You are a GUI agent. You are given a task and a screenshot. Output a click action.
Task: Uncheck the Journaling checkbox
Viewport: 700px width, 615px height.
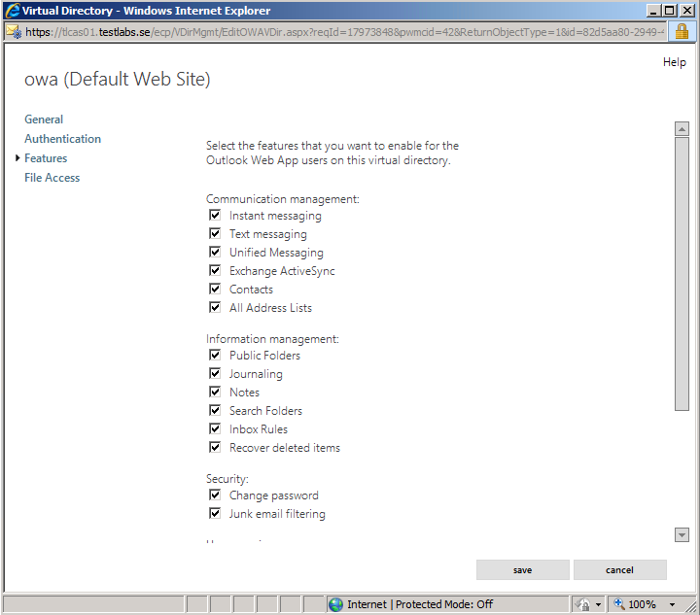[215, 373]
